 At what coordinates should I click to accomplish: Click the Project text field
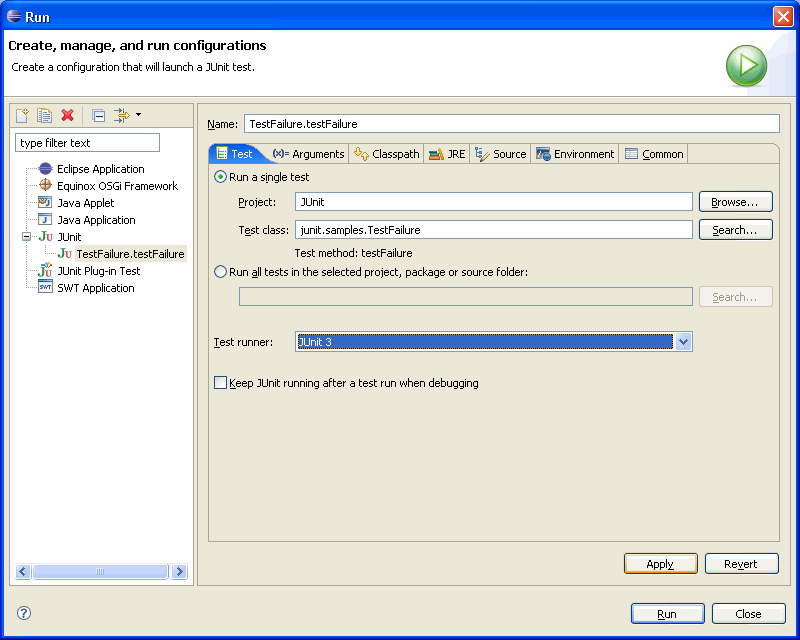click(493, 202)
